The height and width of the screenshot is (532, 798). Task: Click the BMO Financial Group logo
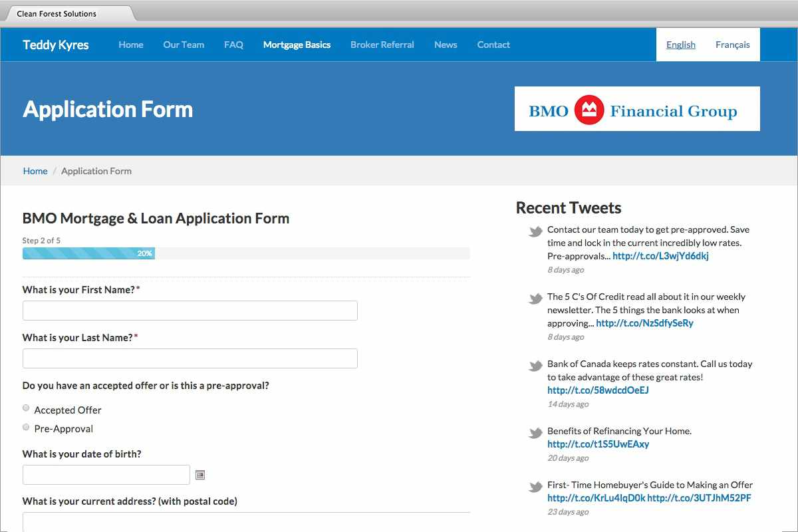636,109
